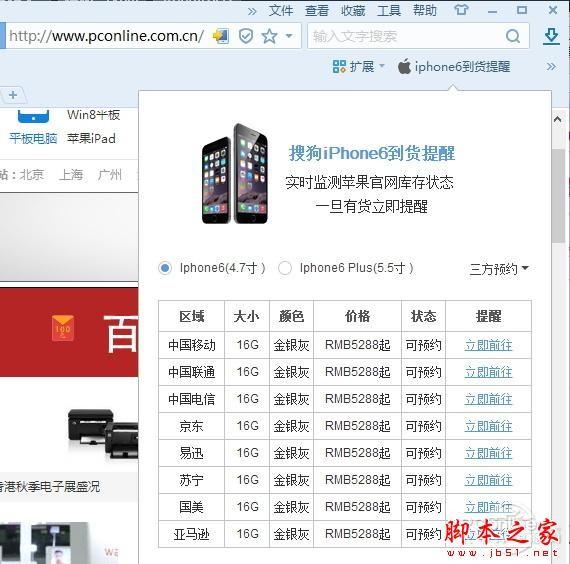Click the vertical scrollbar thumb
This screenshot has width=570, height=564.
click(558, 196)
